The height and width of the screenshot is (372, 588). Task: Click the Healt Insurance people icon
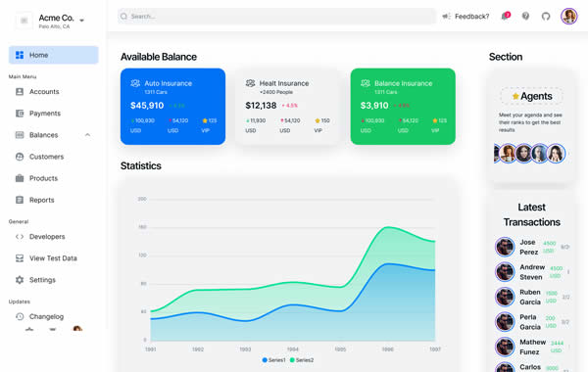click(x=250, y=83)
